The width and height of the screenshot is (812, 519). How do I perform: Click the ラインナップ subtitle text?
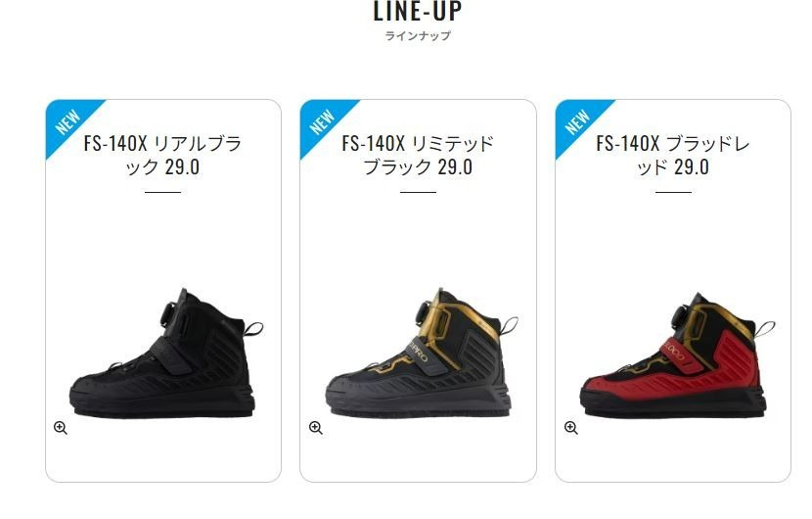(x=418, y=36)
